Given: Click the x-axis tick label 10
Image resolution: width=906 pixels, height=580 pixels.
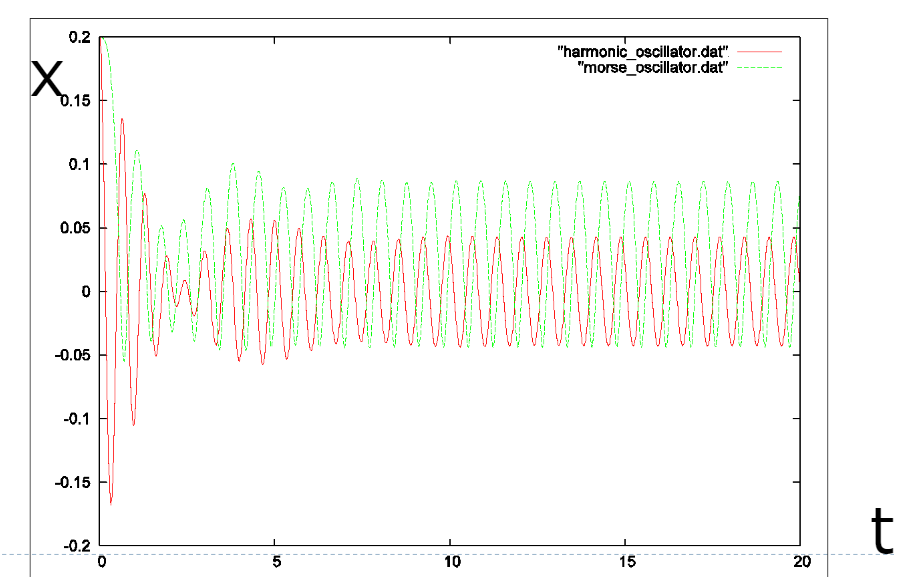Looking at the screenshot, I should coord(452,562).
